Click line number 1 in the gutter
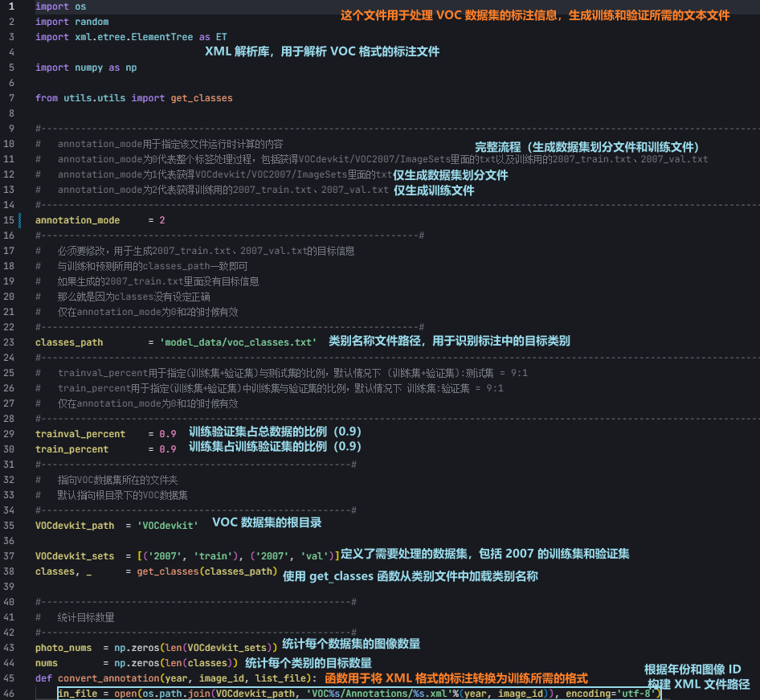 point(10,6)
